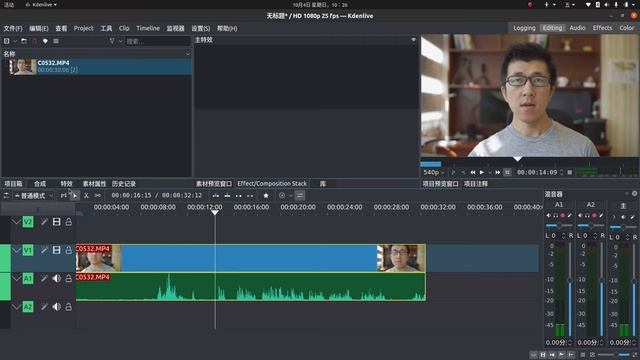The height and width of the screenshot is (360, 640).
Task: Collapse the A2 track chevron
Action: tap(16, 307)
